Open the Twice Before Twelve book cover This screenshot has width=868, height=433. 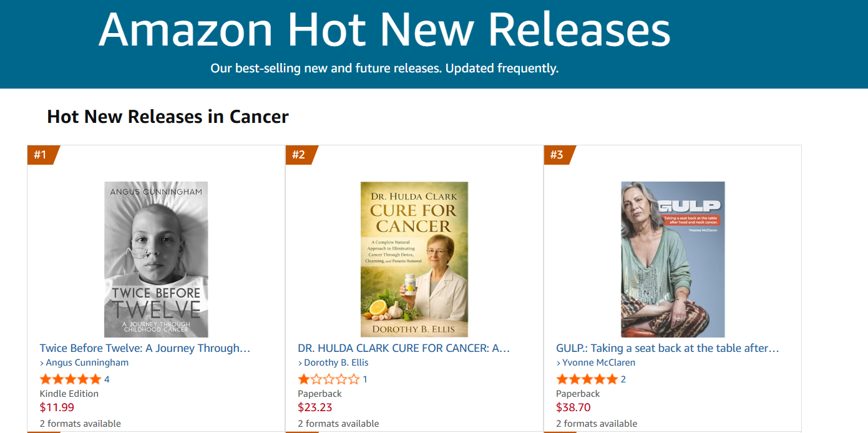(x=156, y=260)
